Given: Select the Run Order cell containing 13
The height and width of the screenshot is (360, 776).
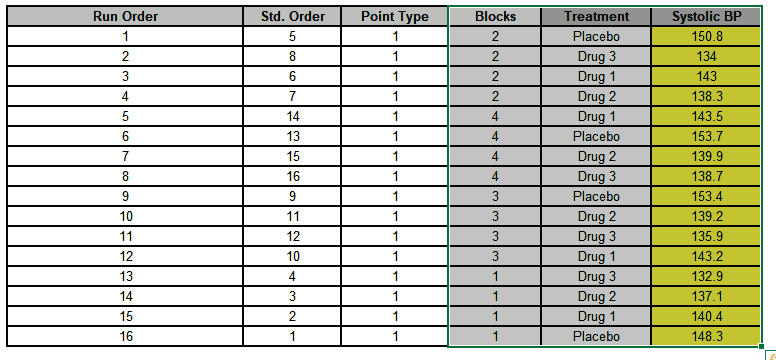Looking at the screenshot, I should 125,276.
